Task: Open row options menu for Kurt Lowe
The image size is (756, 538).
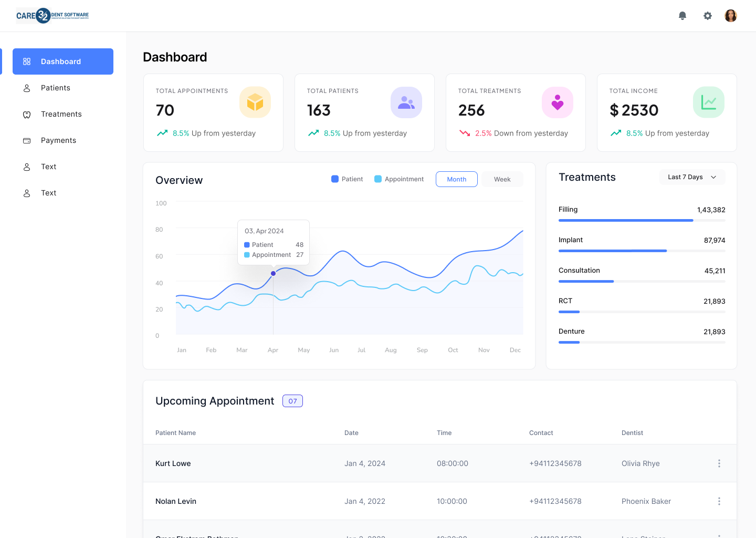Action: coord(719,463)
